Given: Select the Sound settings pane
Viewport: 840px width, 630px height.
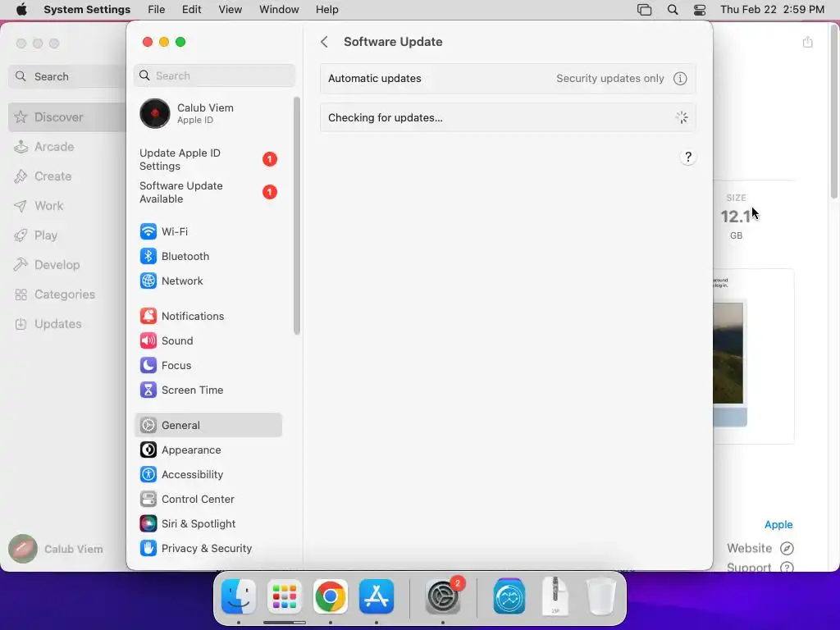Looking at the screenshot, I should [x=208, y=340].
